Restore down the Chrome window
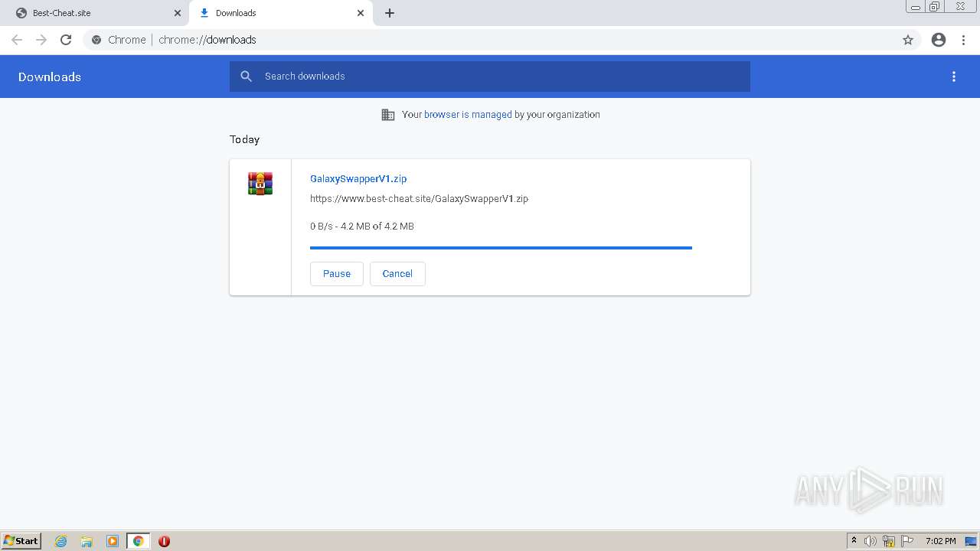The image size is (980, 551). 935,6
